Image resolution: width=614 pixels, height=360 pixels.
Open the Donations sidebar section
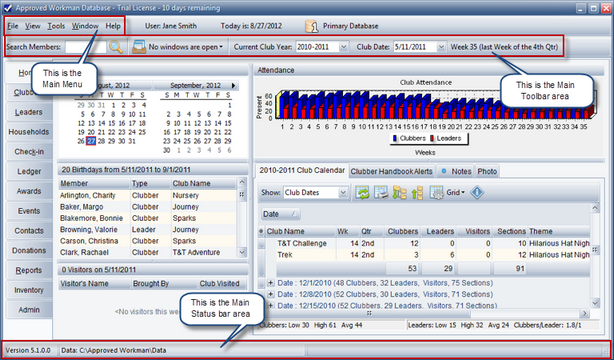point(29,251)
